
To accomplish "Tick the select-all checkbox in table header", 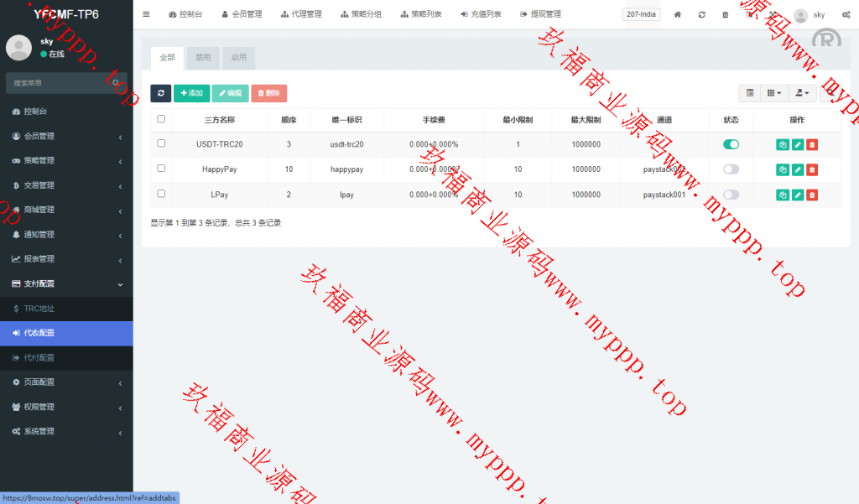I will (161, 119).
